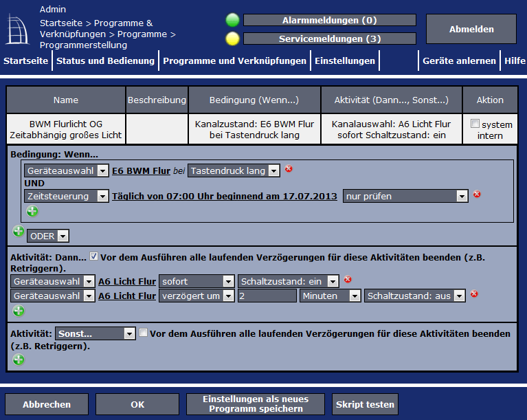Image resolution: width=527 pixels, height=420 pixels.
Task: Click 'A6 Licht Flur' link in sofort row
Action: pyautogui.click(x=127, y=281)
